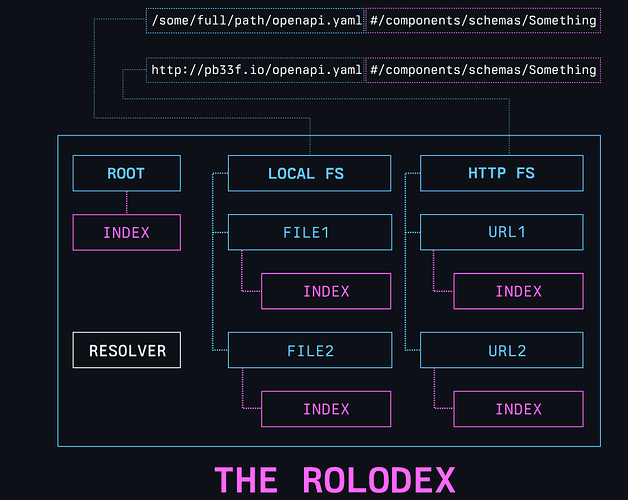The width and height of the screenshot is (628, 500).
Task: Click the INDEX box under FILE1
Action: pos(326,291)
